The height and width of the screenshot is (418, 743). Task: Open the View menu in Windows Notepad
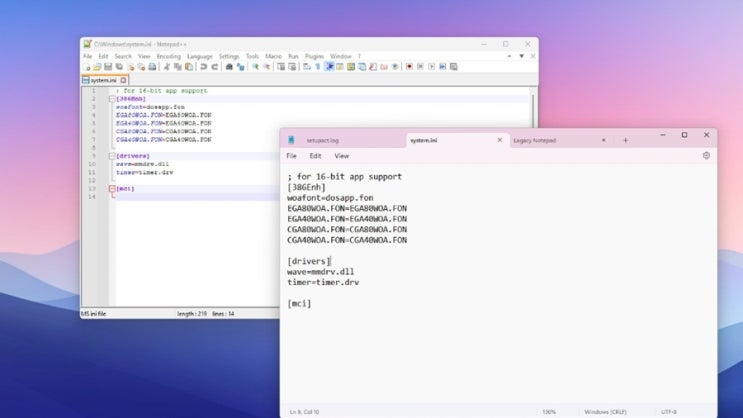342,156
